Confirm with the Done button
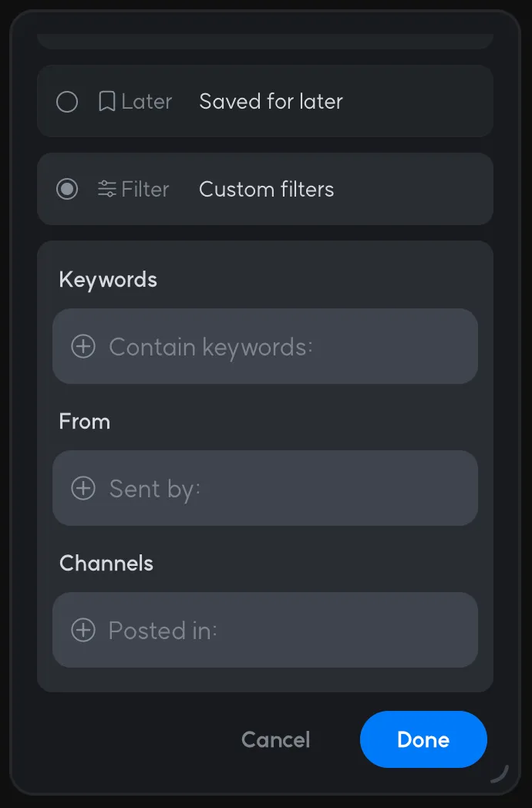Image resolution: width=532 pixels, height=808 pixels. point(423,740)
